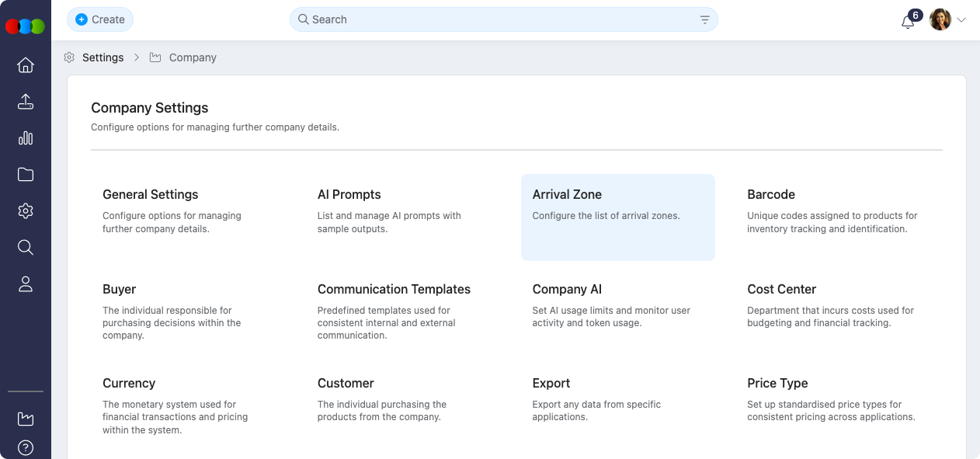Type in the Search field
This screenshot has width=980, height=459.
tap(497, 19)
